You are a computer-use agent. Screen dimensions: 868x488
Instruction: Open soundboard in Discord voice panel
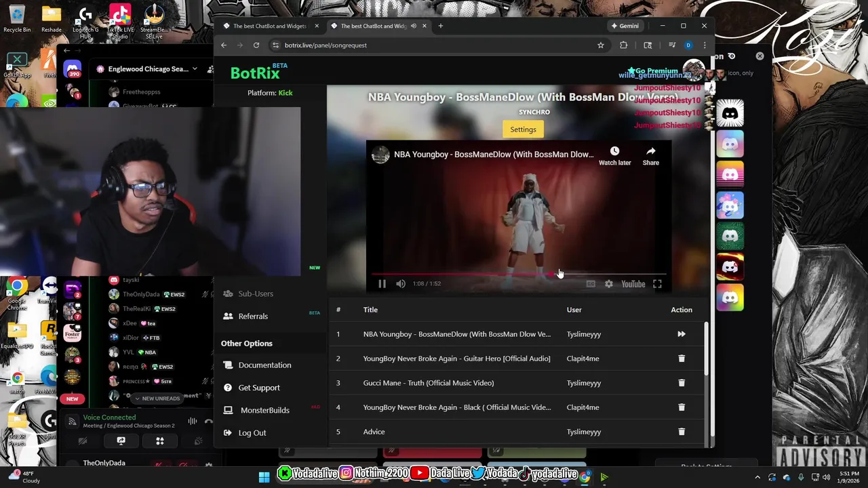click(198, 441)
